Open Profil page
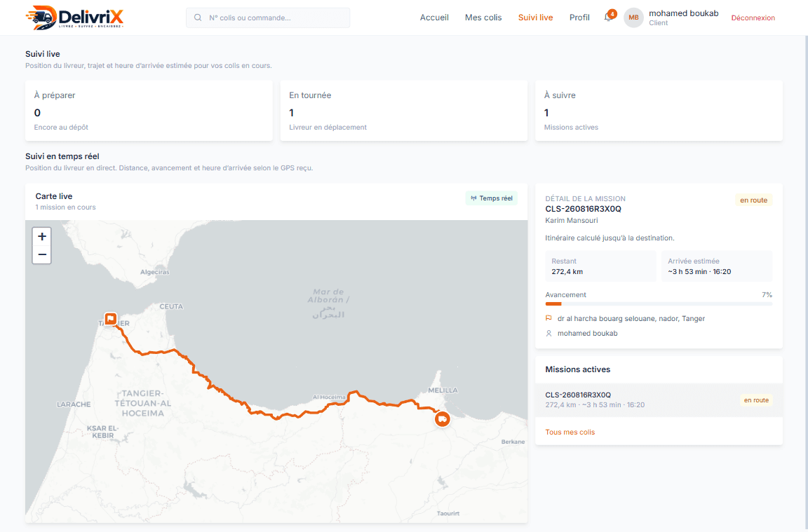 (x=579, y=18)
